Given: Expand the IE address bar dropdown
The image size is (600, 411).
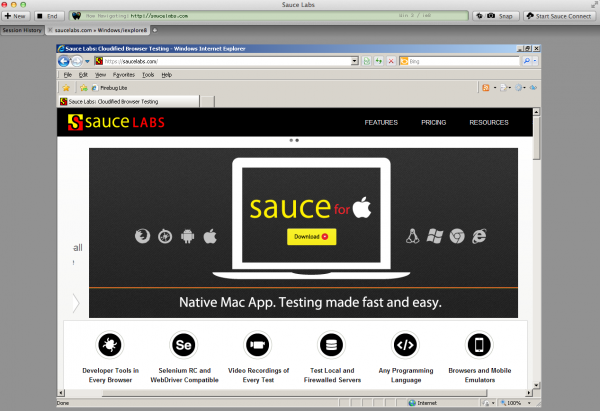Looking at the screenshot, I should click(x=355, y=61).
